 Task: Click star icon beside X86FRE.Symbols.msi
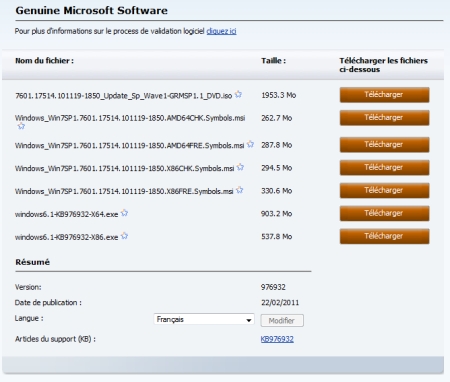239,190
